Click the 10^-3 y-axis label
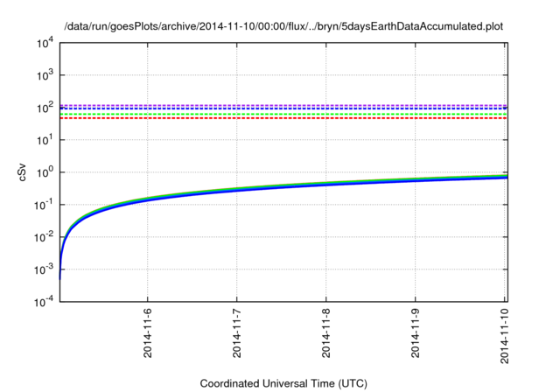Viewport: 560px width, 392px height. click(x=44, y=269)
